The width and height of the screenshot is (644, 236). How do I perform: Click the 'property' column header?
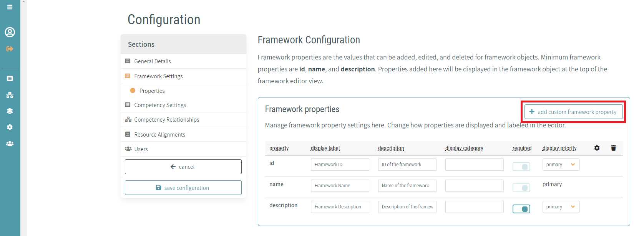pyautogui.click(x=279, y=148)
